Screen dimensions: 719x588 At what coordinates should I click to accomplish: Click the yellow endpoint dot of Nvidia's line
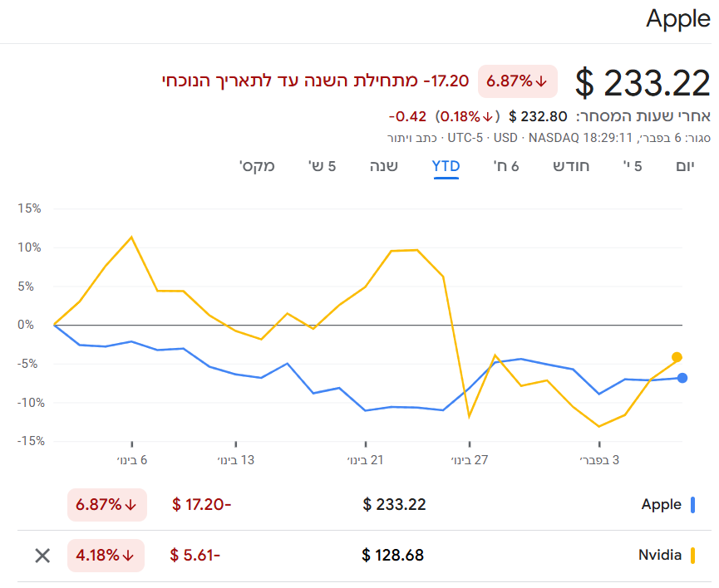click(x=677, y=357)
